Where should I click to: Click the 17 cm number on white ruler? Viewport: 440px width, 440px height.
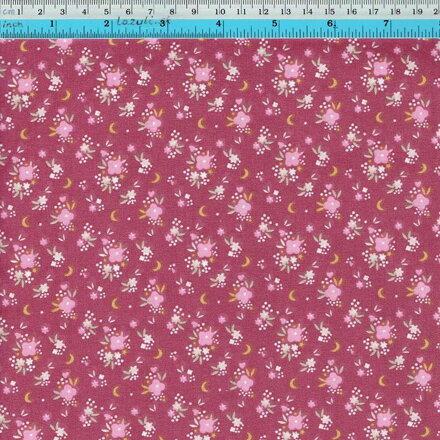(x=373, y=12)
